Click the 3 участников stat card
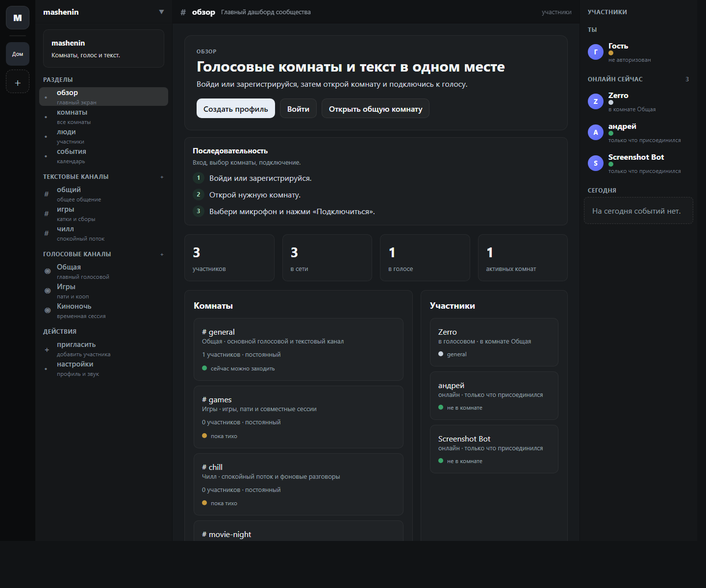Image resolution: width=706 pixels, height=588 pixels. (x=229, y=258)
